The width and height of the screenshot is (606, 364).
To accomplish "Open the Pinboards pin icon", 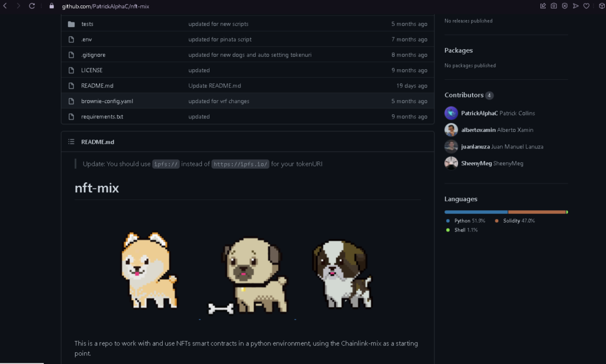I will coord(543,6).
